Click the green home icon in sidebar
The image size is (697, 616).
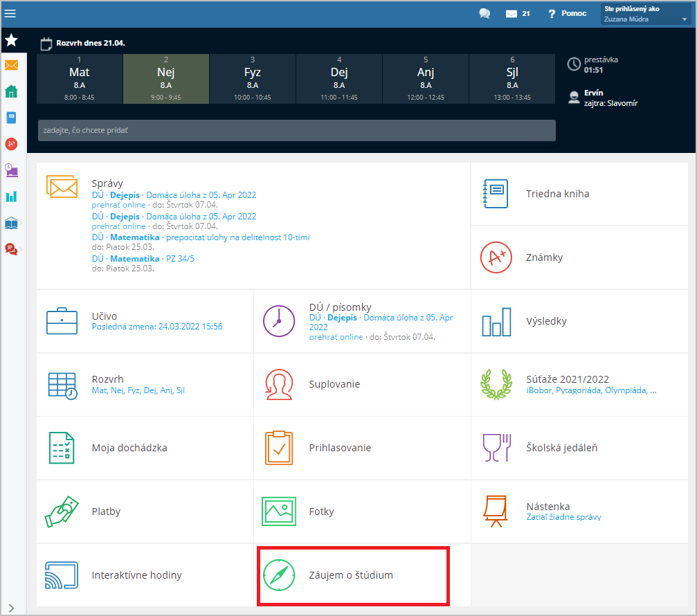point(11,91)
